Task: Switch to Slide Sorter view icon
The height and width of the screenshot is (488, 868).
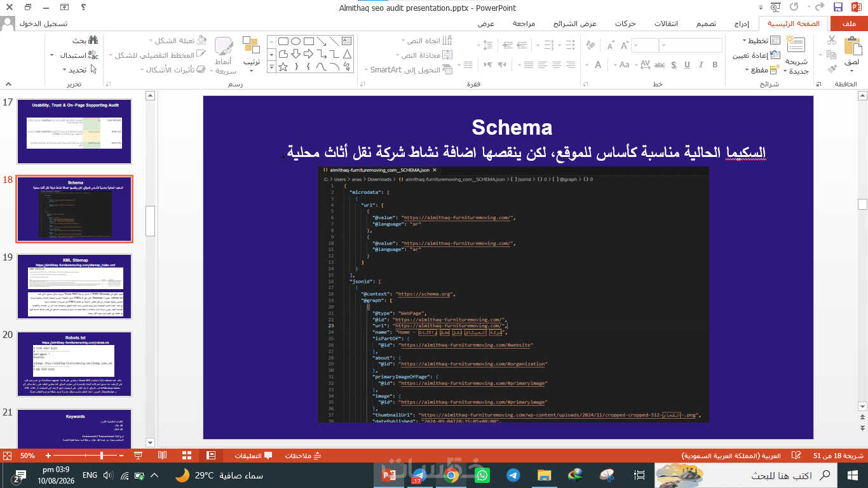Action: (x=187, y=456)
